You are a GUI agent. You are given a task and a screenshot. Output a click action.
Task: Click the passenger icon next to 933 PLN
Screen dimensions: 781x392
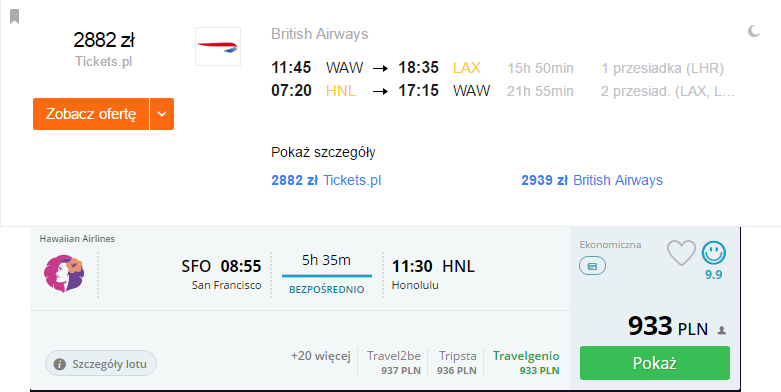point(721,330)
